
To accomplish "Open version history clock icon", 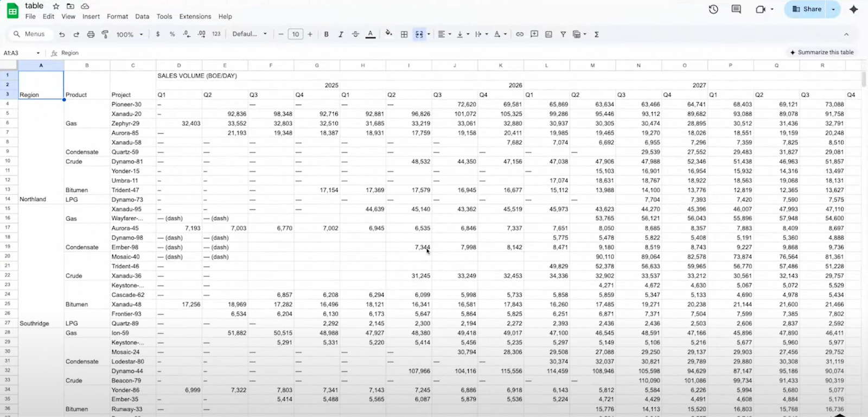I will pos(713,9).
